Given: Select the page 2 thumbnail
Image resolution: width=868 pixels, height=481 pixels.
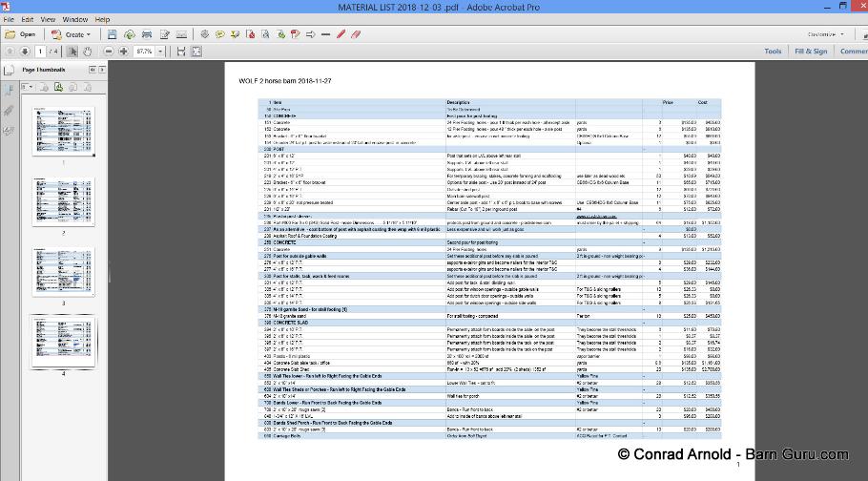Looking at the screenshot, I should [x=63, y=201].
